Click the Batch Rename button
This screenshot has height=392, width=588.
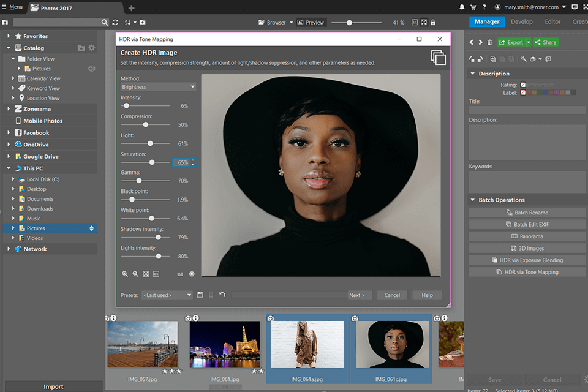527,213
